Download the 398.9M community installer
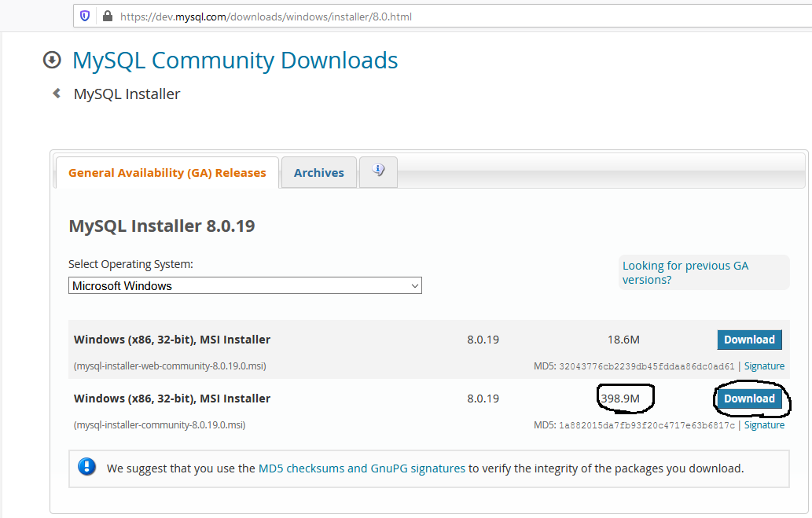812x518 pixels. pos(749,399)
